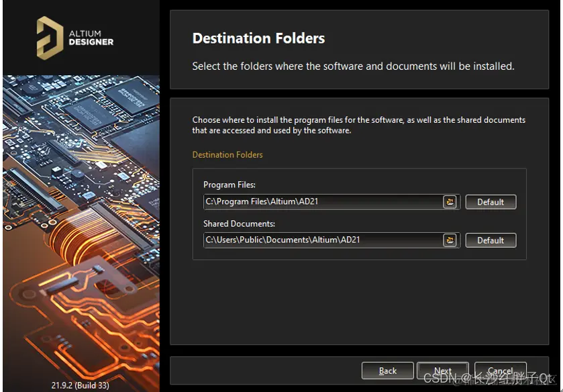Cancel the Altium Designer installation
Image resolution: width=563 pixels, height=392 pixels.
(500, 371)
